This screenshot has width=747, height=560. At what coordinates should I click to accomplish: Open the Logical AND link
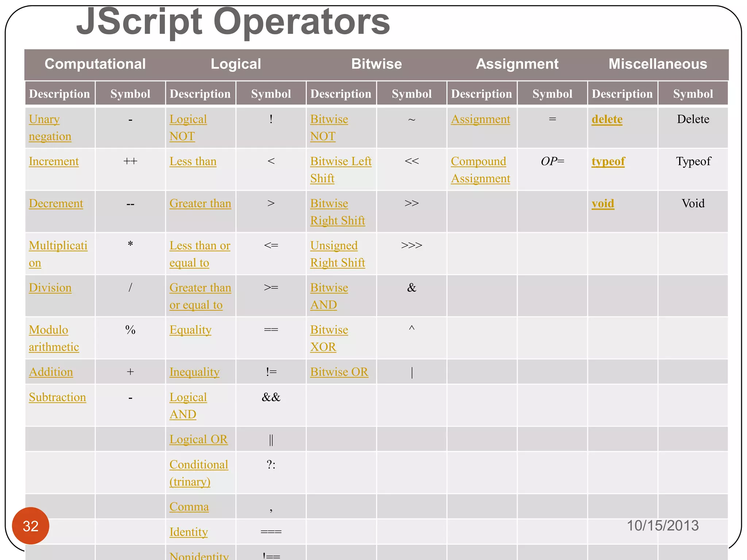click(x=188, y=405)
